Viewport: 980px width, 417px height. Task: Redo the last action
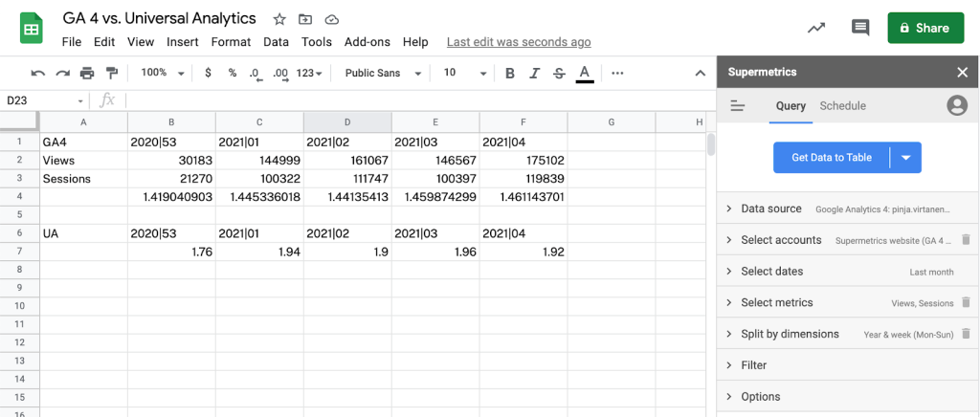point(62,73)
